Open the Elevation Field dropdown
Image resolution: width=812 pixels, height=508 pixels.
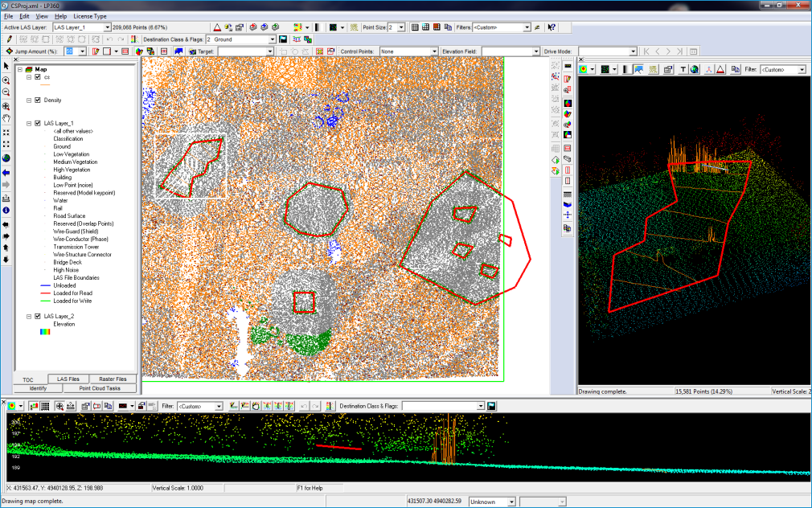[536, 51]
